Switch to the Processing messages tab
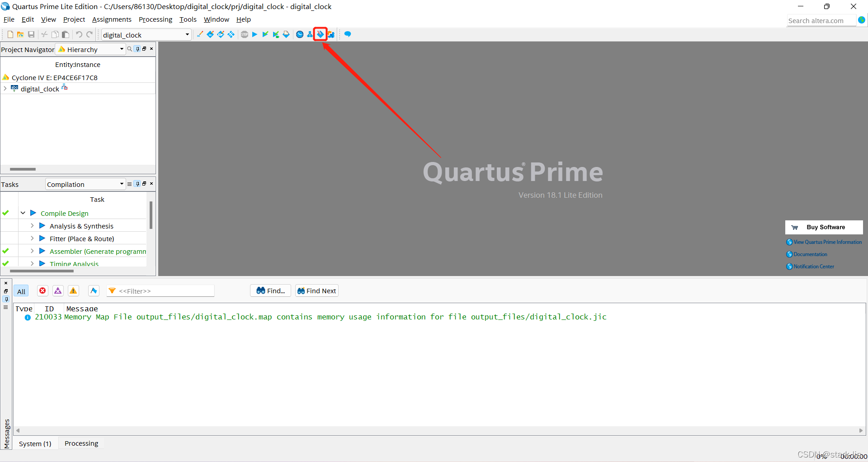Image resolution: width=868 pixels, height=462 pixels. point(81,443)
